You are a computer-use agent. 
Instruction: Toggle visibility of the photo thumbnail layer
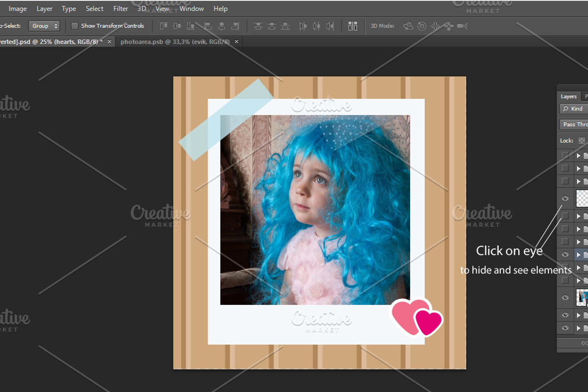point(565,297)
